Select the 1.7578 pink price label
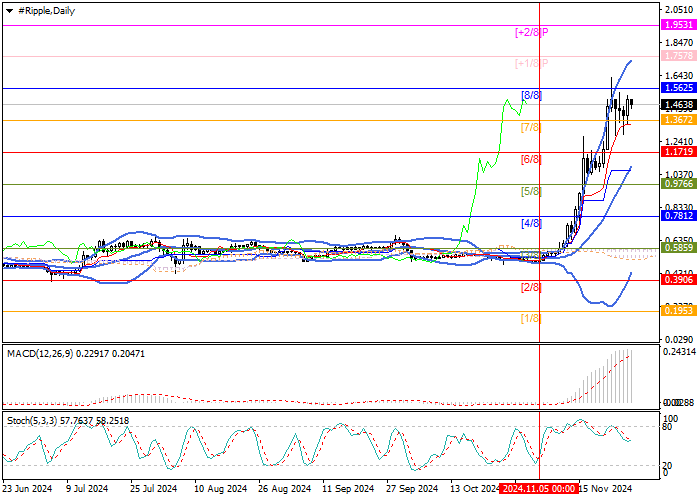Image resolution: width=700 pixels, height=500 pixels. 679,56
